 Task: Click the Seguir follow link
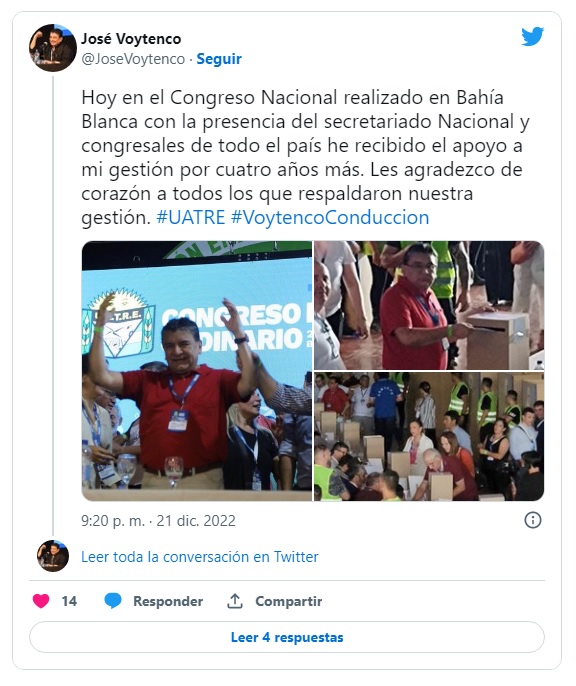(x=219, y=59)
